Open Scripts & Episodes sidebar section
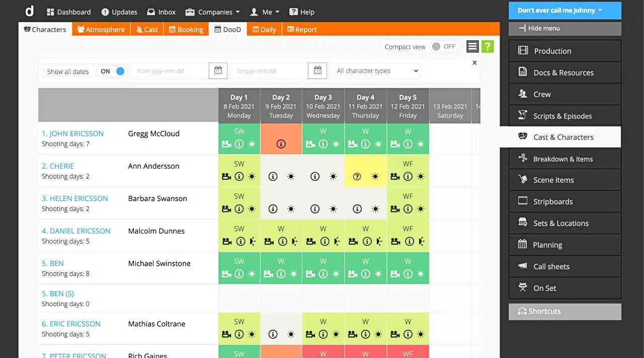This screenshot has width=644, height=358. [565, 116]
